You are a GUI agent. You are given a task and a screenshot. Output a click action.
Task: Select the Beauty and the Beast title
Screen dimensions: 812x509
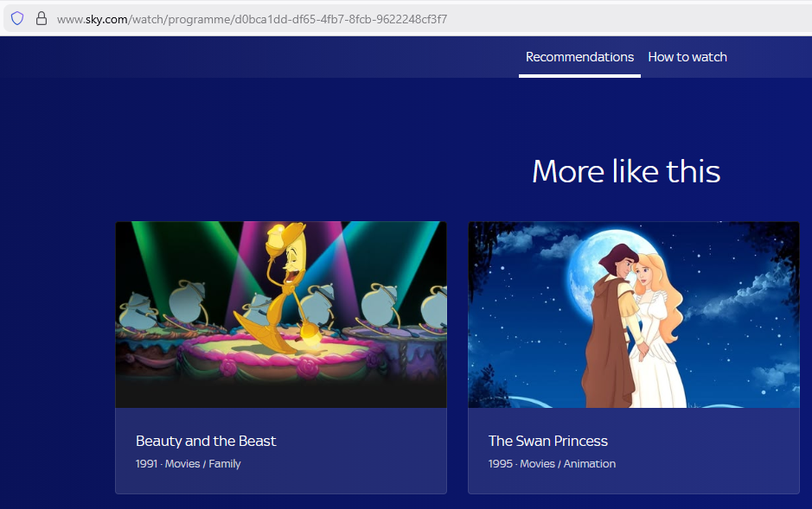coord(206,441)
